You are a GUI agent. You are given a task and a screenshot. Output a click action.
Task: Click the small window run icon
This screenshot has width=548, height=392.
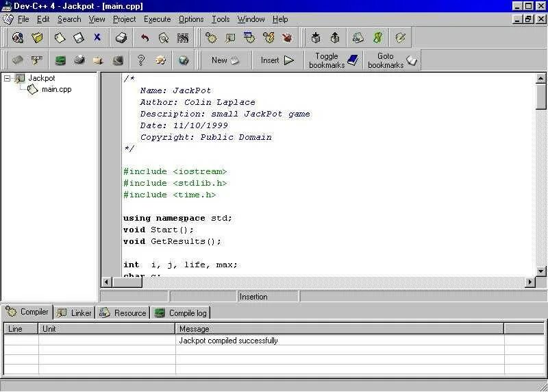point(230,38)
